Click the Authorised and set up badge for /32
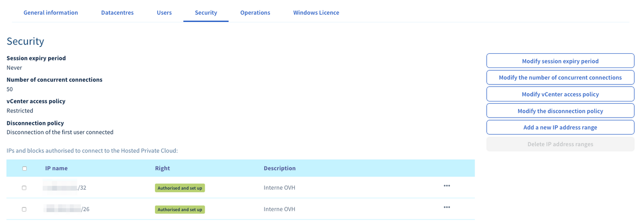Screen dimensions: 644x224 coord(179,188)
